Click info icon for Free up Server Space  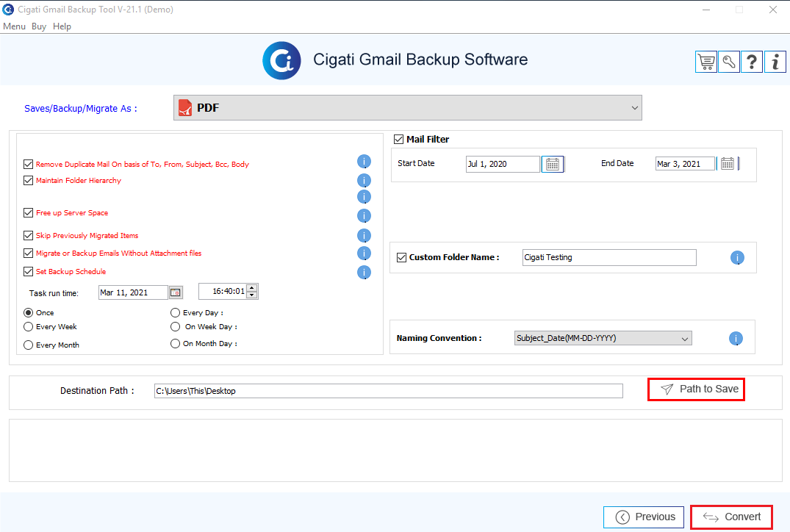(364, 215)
